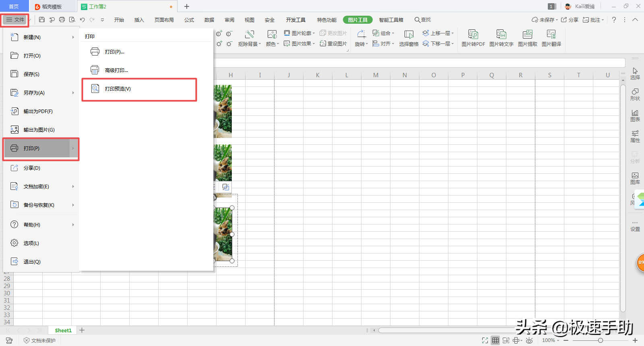Expand the 另存为(A) submenu arrow
This screenshot has height=346, width=644.
pyautogui.click(x=73, y=93)
